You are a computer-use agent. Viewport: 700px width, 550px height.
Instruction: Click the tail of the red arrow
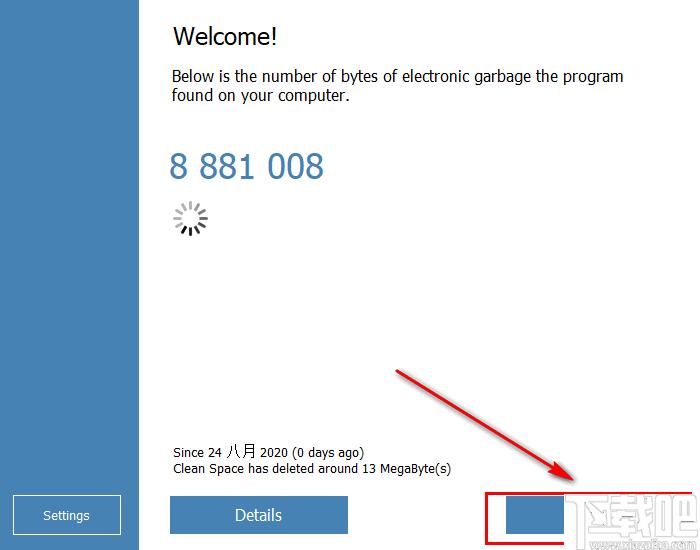pos(400,372)
